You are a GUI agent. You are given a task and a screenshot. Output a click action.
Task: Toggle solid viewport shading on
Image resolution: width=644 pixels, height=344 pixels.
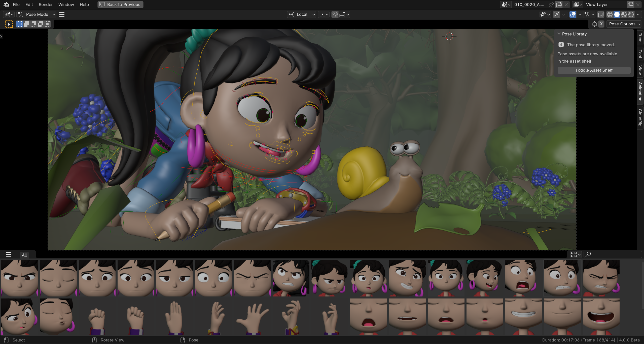(x=617, y=14)
